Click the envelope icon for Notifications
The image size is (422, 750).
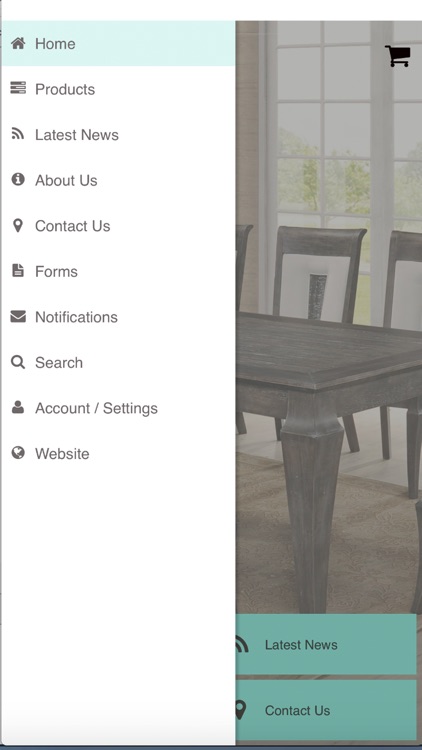click(x=18, y=316)
